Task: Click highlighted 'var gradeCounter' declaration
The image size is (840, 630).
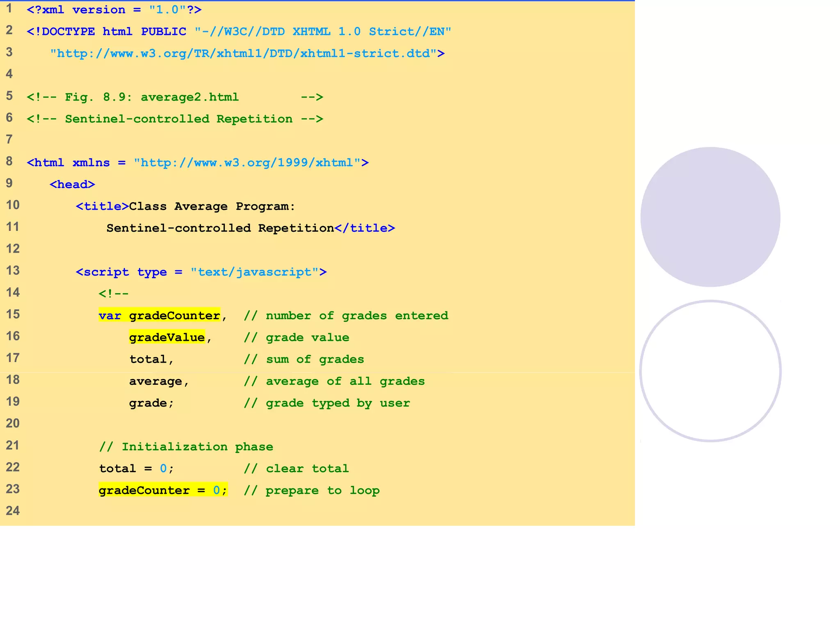Action: point(159,315)
